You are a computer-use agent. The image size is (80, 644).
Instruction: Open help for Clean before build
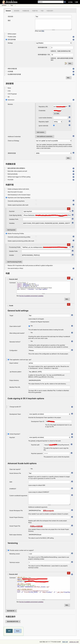[72, 326]
